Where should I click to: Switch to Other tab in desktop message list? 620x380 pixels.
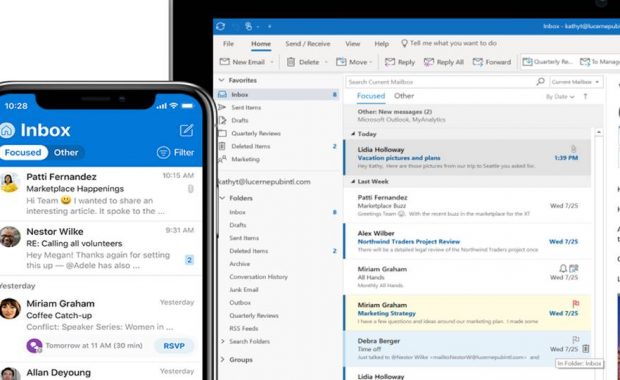[404, 96]
